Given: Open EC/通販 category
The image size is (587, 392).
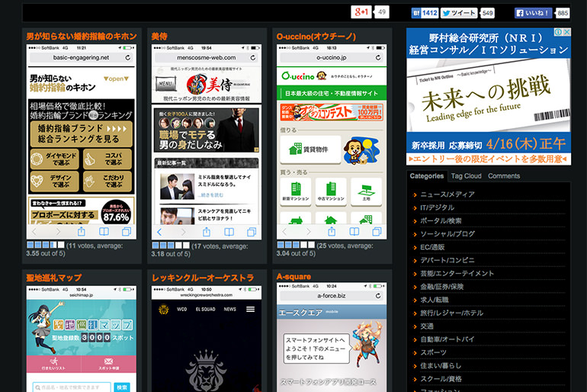Looking at the screenshot, I should click(432, 247).
